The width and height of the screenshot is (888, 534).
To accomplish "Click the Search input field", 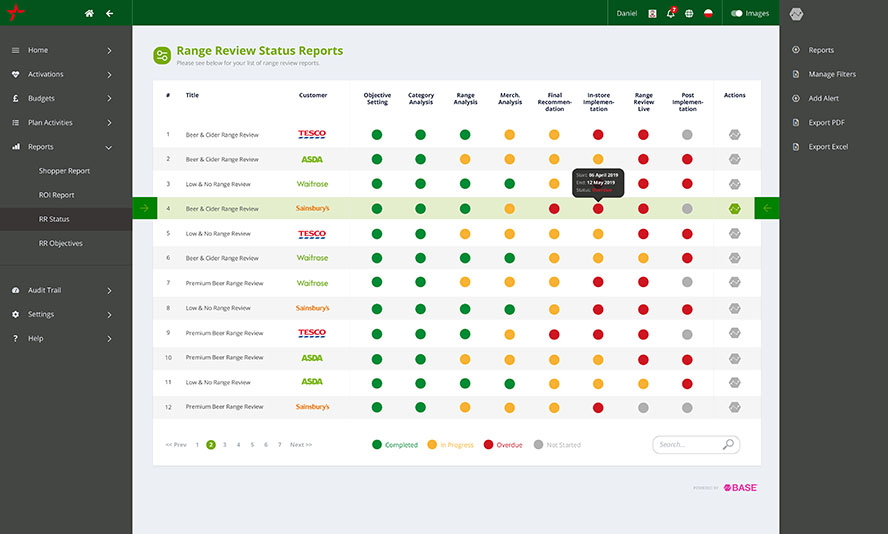I will 686,445.
